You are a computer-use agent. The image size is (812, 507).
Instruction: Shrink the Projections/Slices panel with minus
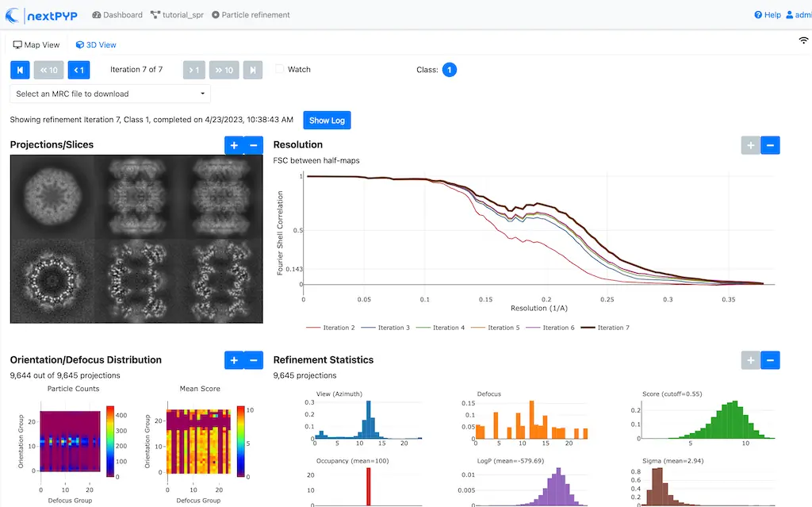(254, 145)
